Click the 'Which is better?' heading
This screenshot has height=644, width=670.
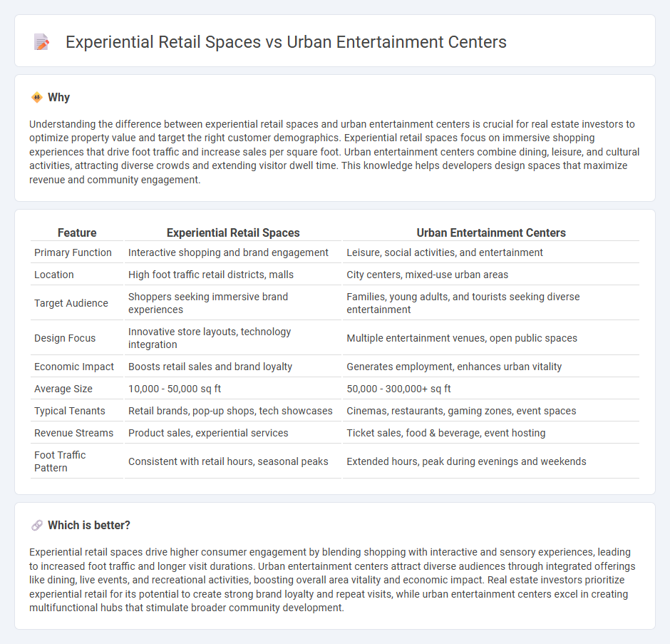coord(89,525)
